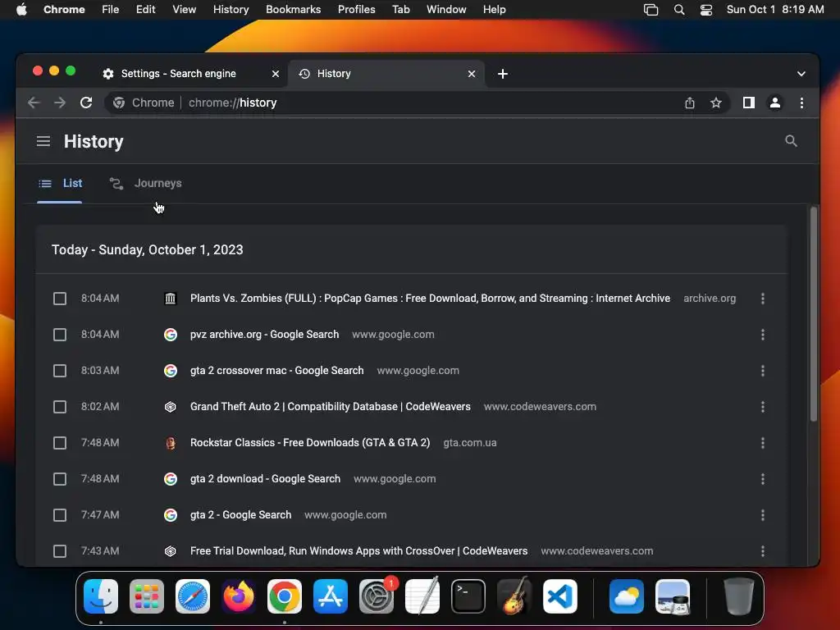Image resolution: width=840 pixels, height=630 pixels.
Task: Open more actions for gta 2 crossover mac
Action: pyautogui.click(x=763, y=371)
